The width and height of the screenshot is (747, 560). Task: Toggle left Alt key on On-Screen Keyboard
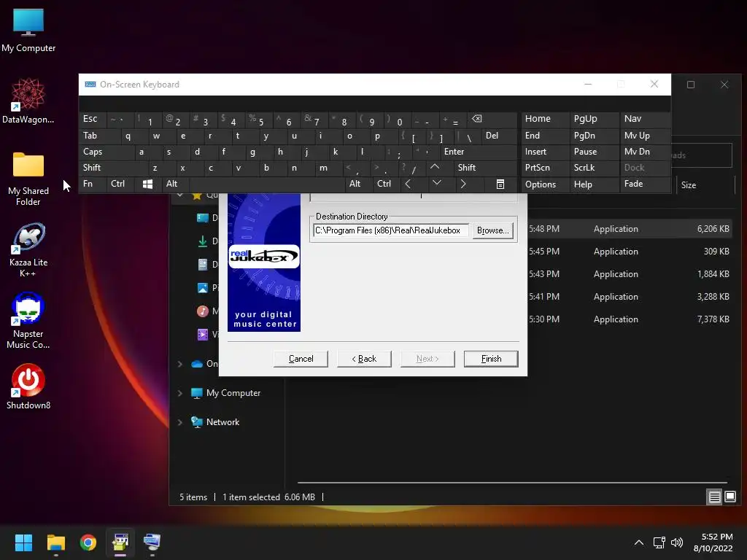pyautogui.click(x=175, y=184)
